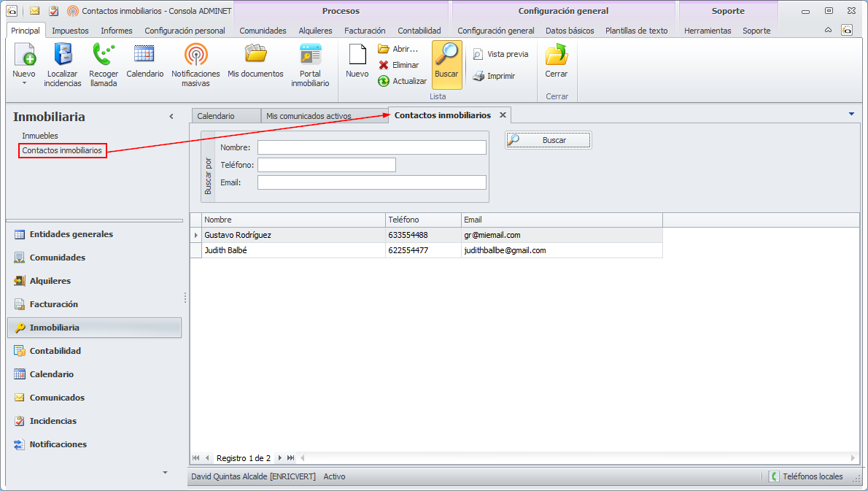Click the Buscar button beside search form
The width and height of the screenshot is (868, 491).
click(548, 140)
